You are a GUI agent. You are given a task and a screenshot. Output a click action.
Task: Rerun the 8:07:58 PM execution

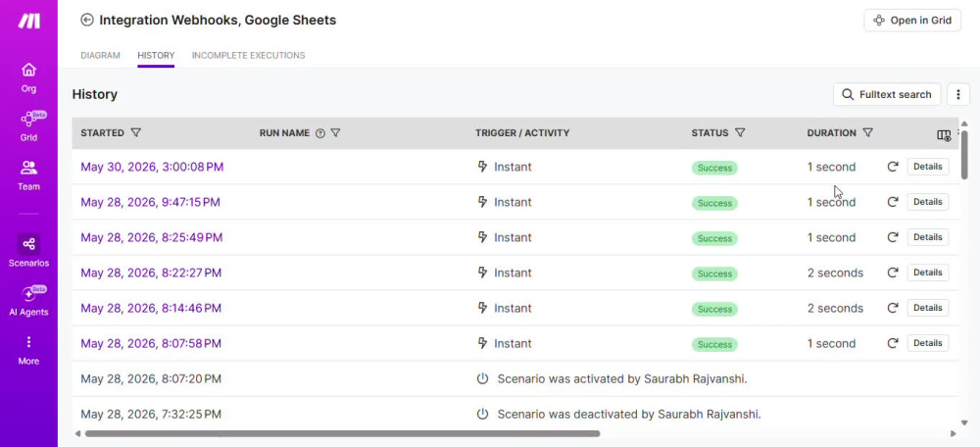893,343
